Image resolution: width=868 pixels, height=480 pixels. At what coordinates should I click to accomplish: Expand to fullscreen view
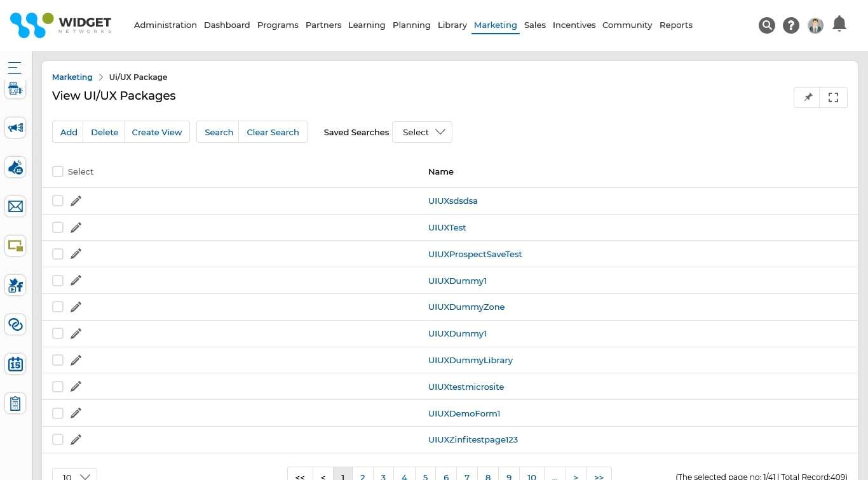pyautogui.click(x=833, y=97)
